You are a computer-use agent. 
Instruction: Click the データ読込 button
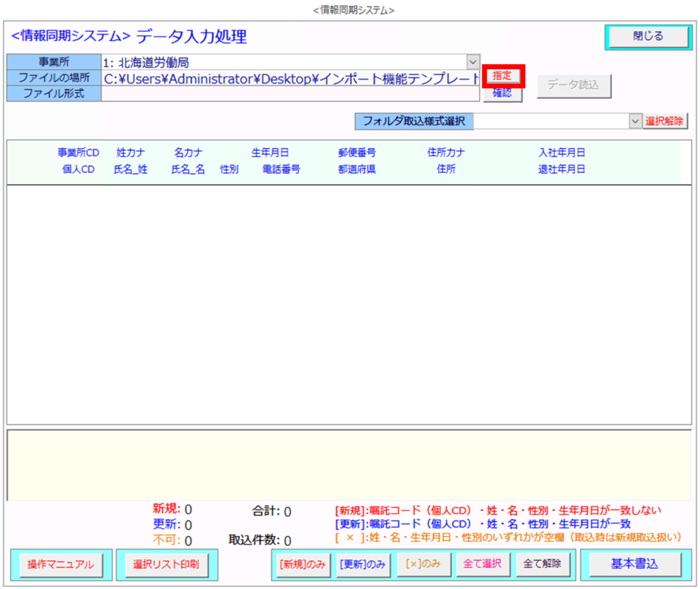573,85
